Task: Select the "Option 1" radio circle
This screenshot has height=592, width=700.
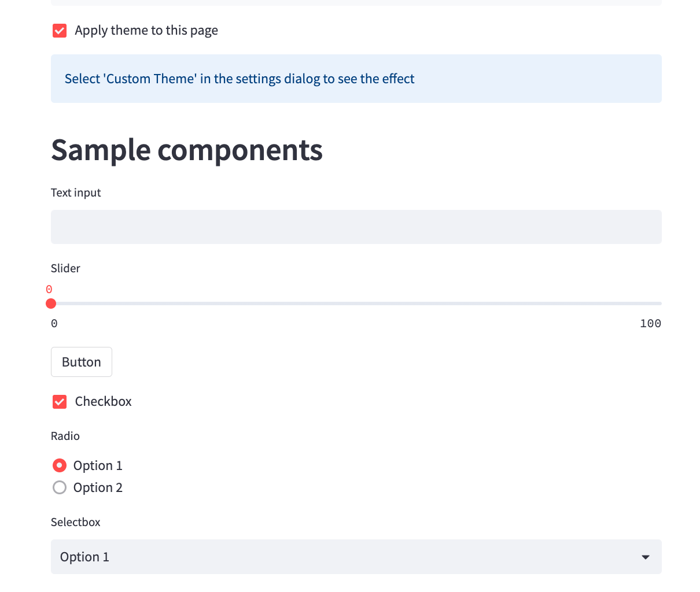Action: (60, 465)
